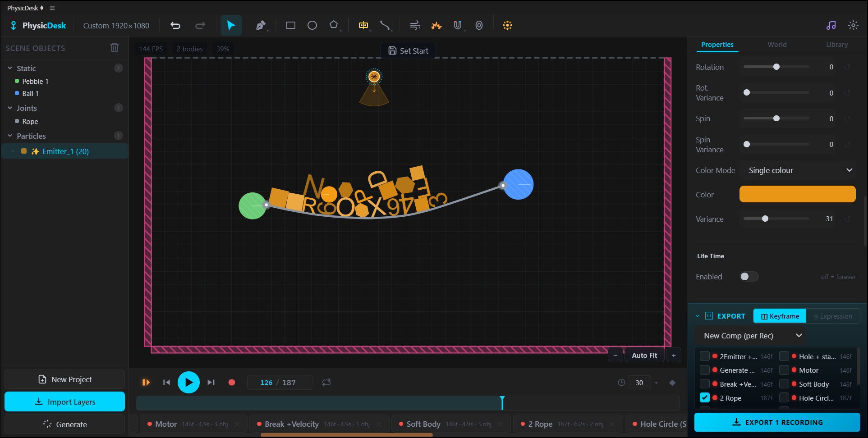Select the Keyframe export mode
This screenshot has height=438, width=868.
click(780, 316)
